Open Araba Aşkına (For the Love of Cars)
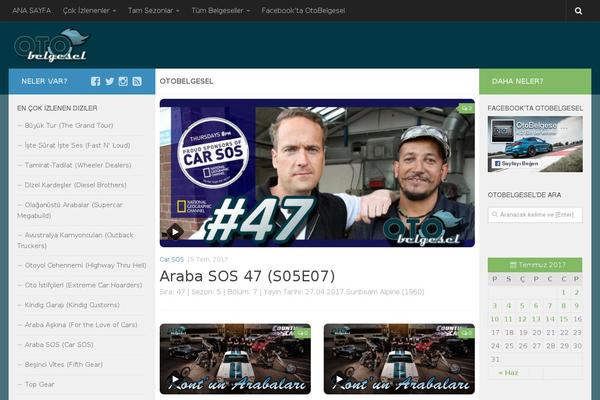 [81, 325]
